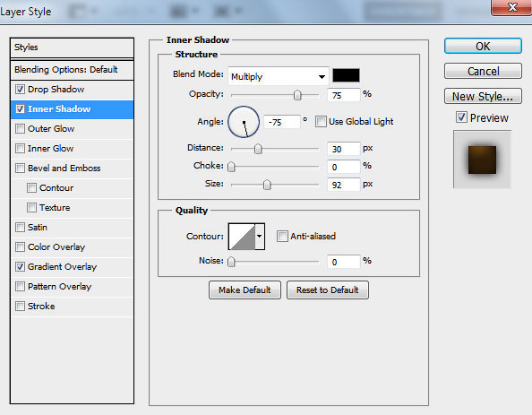Click the Choke value field
Viewport: 532px width, 415px height.
tap(343, 167)
